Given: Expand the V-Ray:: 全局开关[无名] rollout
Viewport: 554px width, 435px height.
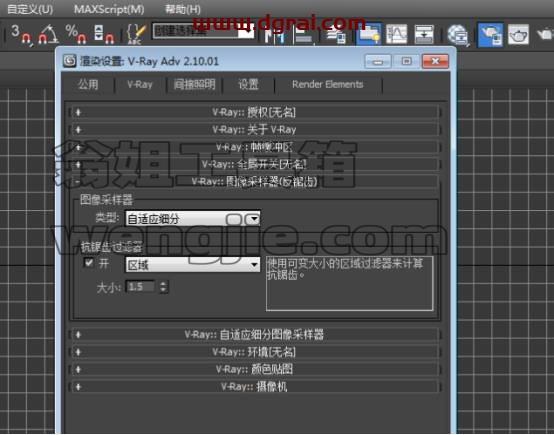Looking at the screenshot, I should 254,164.
